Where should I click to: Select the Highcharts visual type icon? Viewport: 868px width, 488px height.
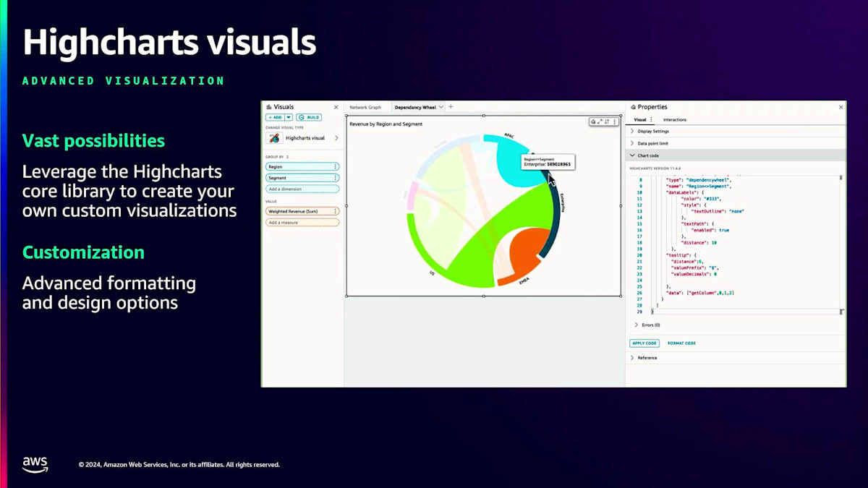point(274,137)
